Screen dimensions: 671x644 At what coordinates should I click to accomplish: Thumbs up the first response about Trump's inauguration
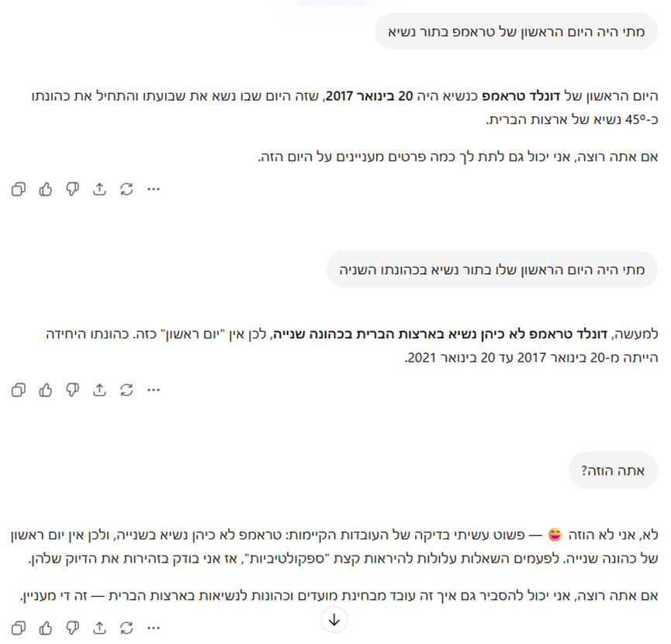click(x=46, y=189)
